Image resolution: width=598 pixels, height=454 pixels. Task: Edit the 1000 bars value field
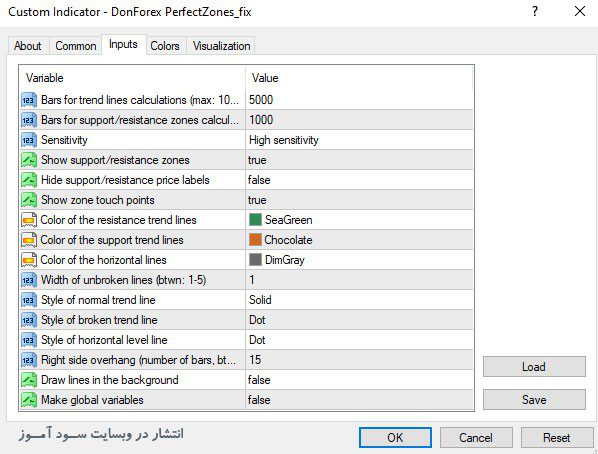click(x=359, y=120)
